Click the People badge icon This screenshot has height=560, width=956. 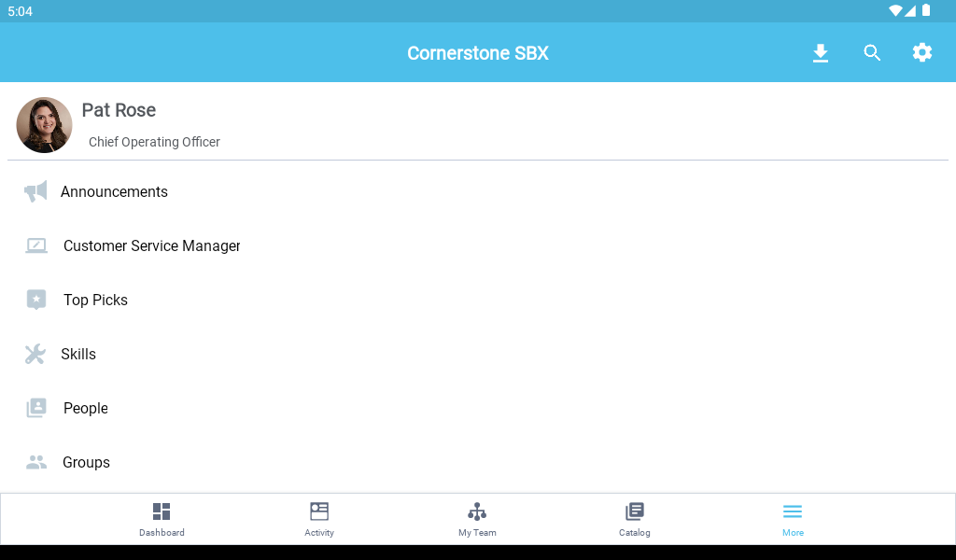point(35,408)
